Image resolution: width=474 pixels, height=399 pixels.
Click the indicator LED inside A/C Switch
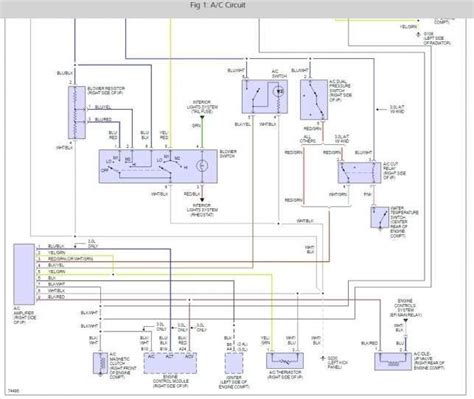click(279, 91)
